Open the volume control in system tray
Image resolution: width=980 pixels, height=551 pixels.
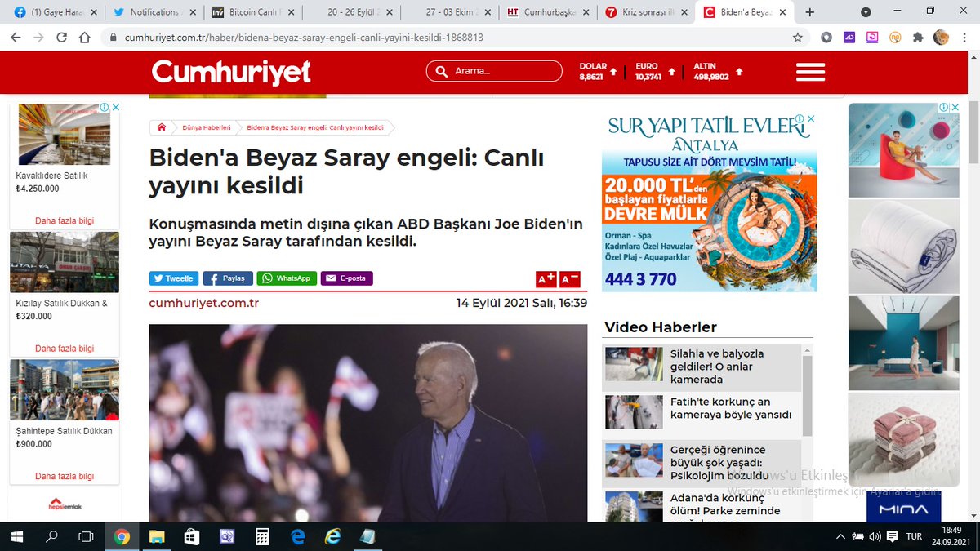pyautogui.click(x=875, y=536)
